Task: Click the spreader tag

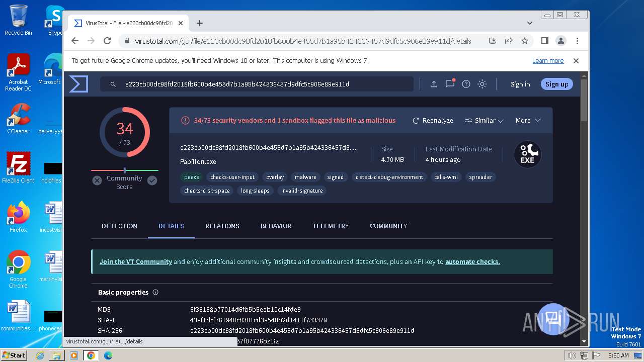Action: click(480, 177)
